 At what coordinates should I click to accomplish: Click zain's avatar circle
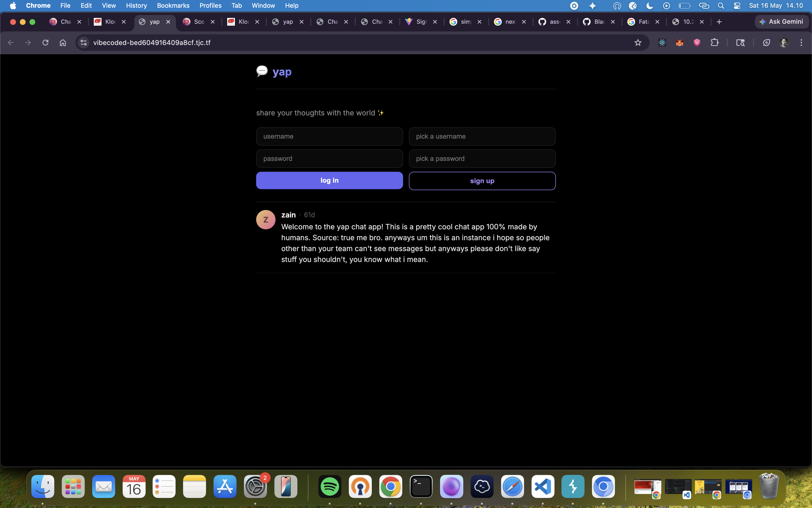pyautogui.click(x=266, y=220)
